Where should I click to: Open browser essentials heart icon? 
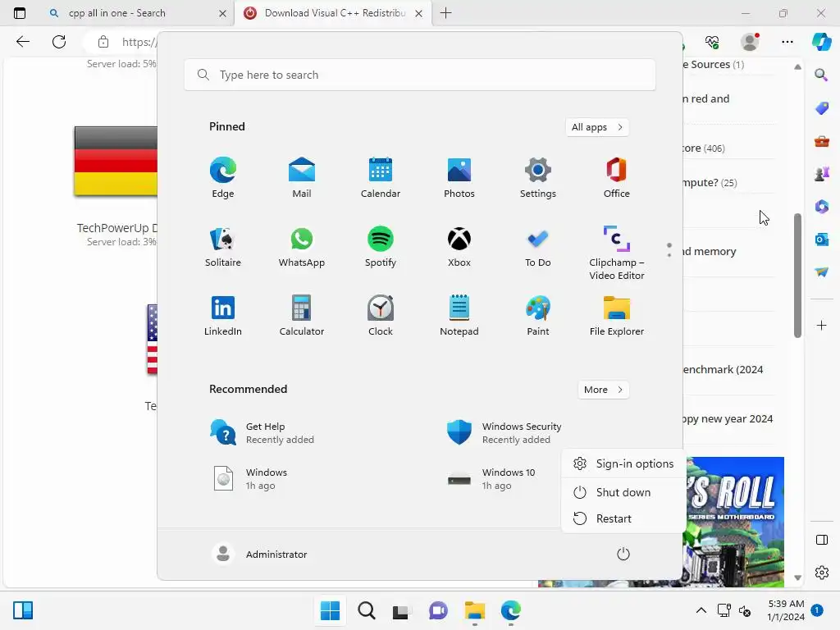[712, 41]
